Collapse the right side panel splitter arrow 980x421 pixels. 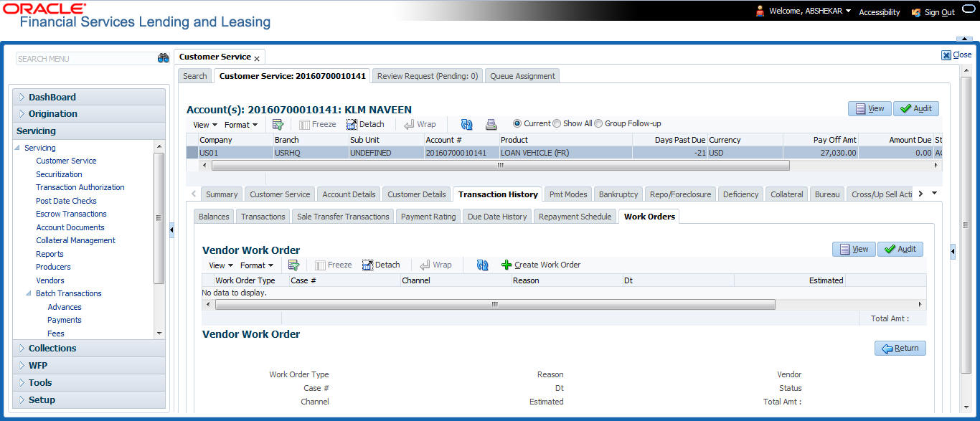tap(953, 252)
